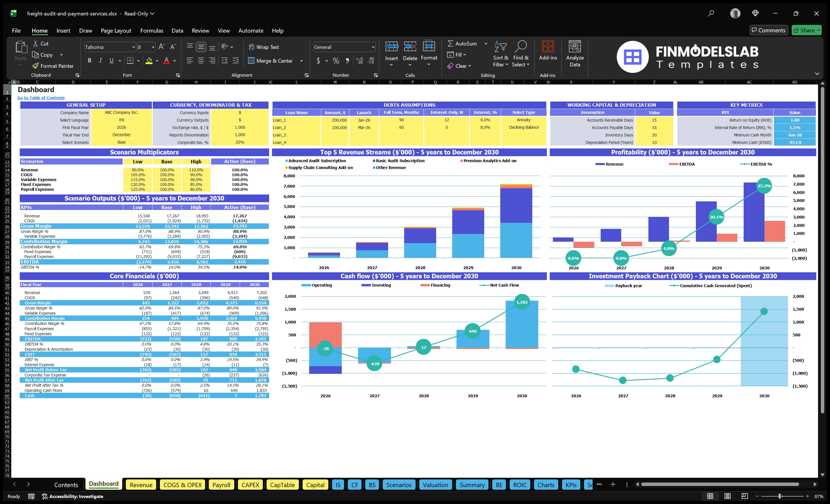This screenshot has width=830, height=504.
Task: Select the Format Painter icon
Action: pos(35,66)
